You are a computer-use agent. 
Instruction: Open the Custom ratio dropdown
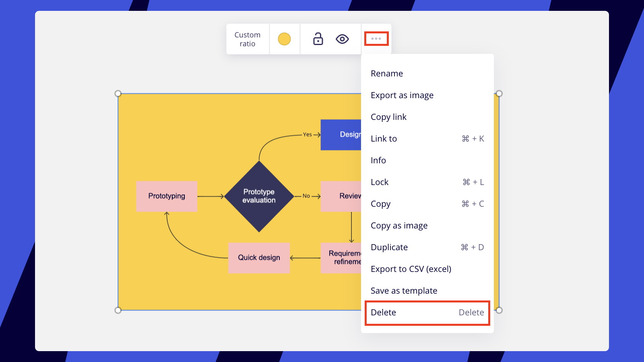click(248, 39)
